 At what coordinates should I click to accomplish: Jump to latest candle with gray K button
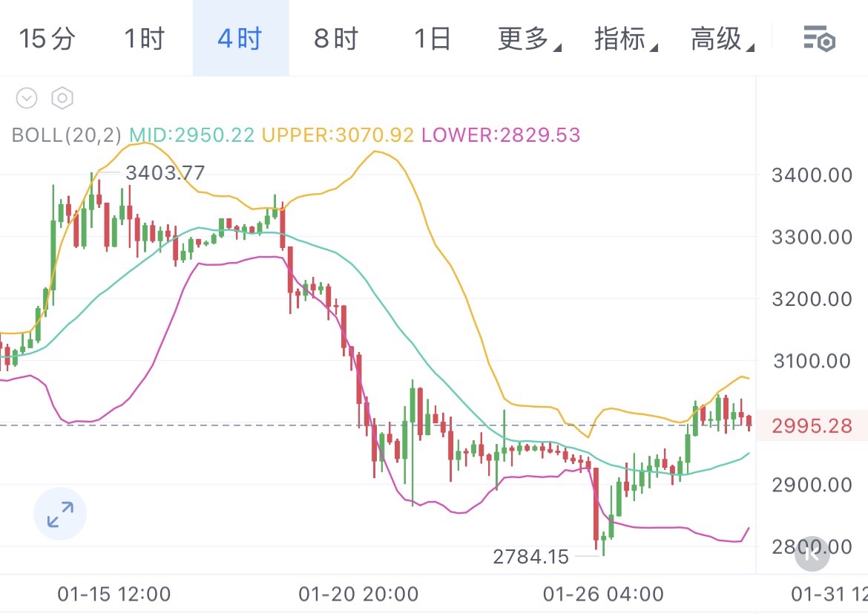click(812, 553)
